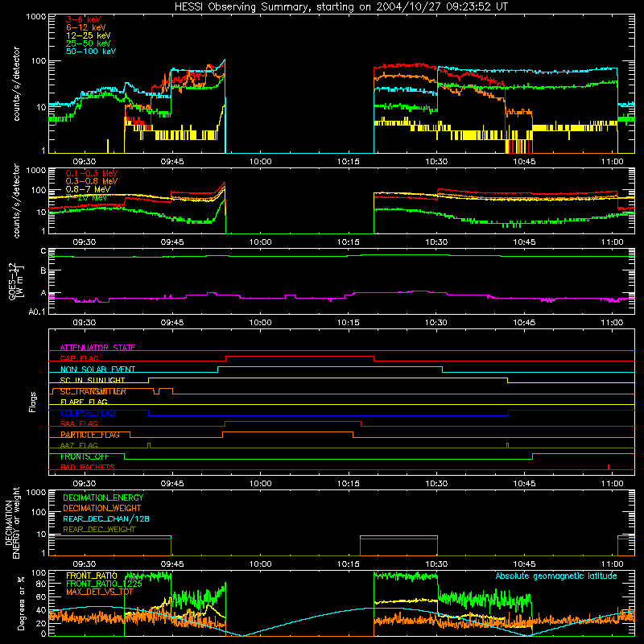Screen dimensions: 644x644
Task: Click the 'A0.1' tick label on GOES panel
Action: click(x=37, y=312)
